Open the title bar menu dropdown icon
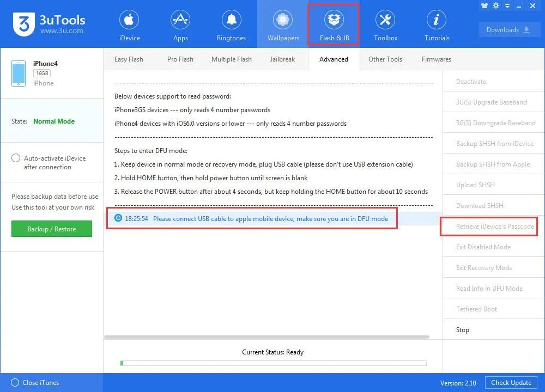Image resolution: width=545 pixels, height=392 pixels. pyautogui.click(x=507, y=5)
